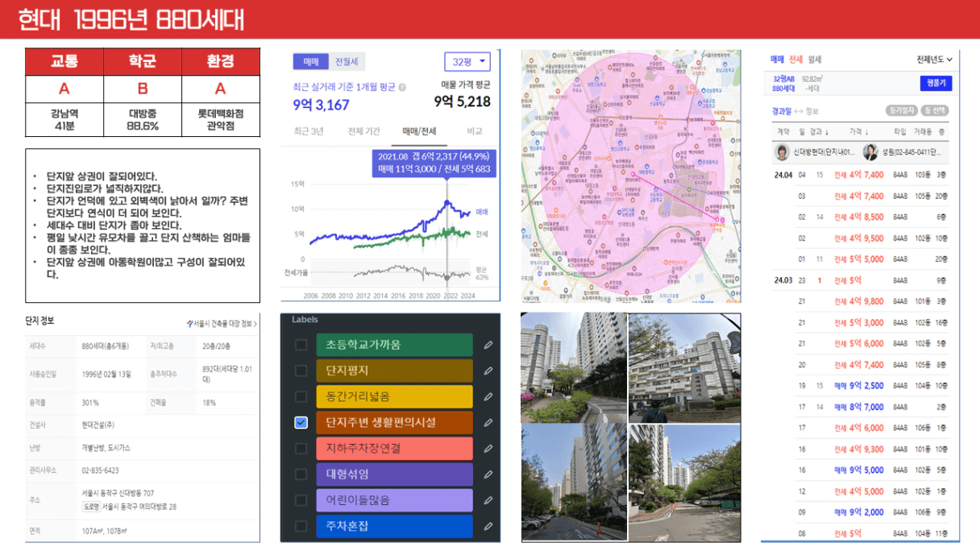980x551 pixels.
Task: Click the pencil icon beside 대형쉬임
Action: 488,474
